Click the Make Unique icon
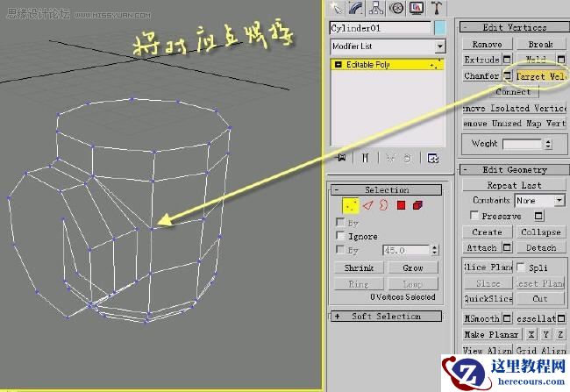570x392 pixels. point(390,158)
